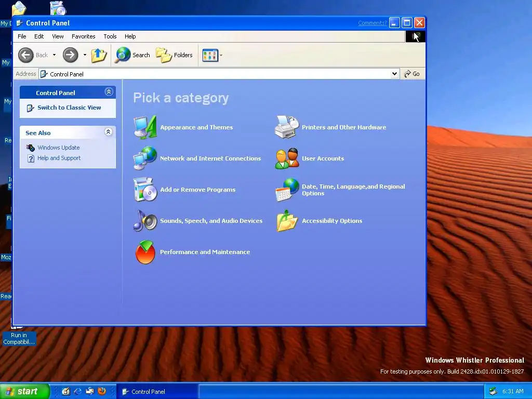The height and width of the screenshot is (399, 532).
Task: Expand the Address bar dropdown
Action: point(394,74)
